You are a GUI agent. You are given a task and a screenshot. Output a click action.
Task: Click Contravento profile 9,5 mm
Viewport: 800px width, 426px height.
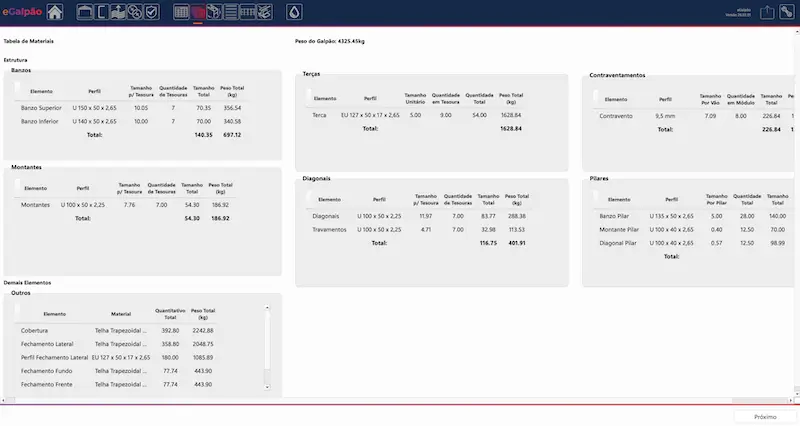(665, 116)
